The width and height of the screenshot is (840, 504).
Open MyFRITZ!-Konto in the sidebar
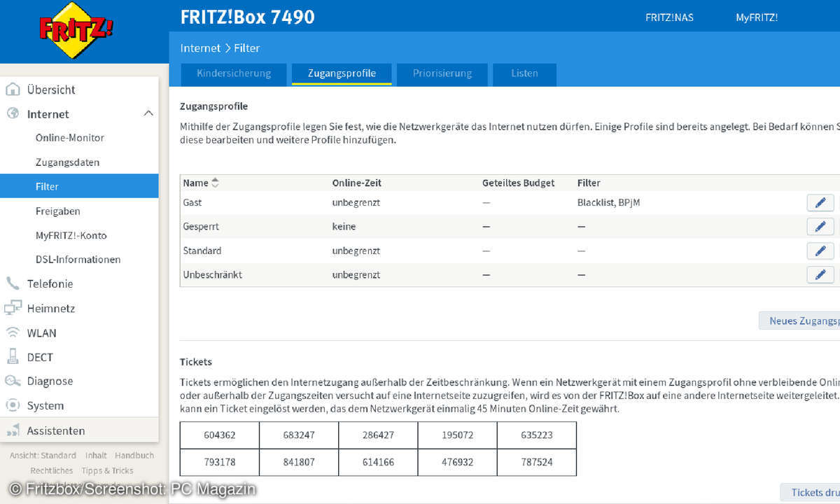pos(71,235)
